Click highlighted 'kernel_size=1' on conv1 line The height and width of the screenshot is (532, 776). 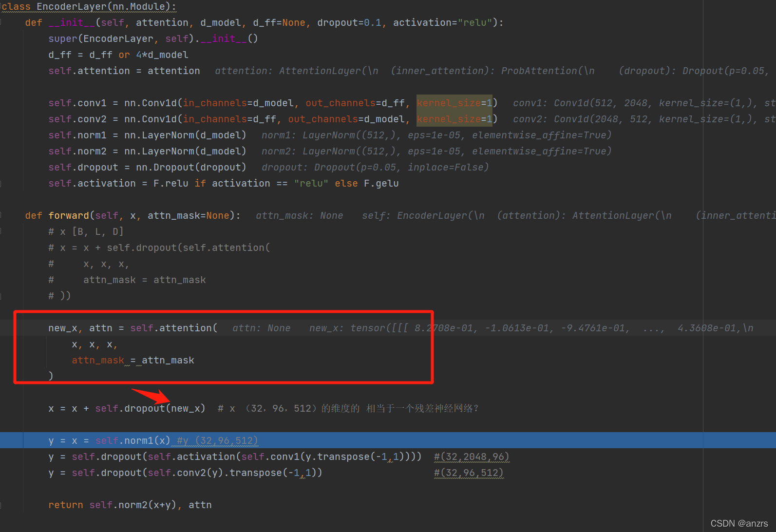(x=454, y=103)
